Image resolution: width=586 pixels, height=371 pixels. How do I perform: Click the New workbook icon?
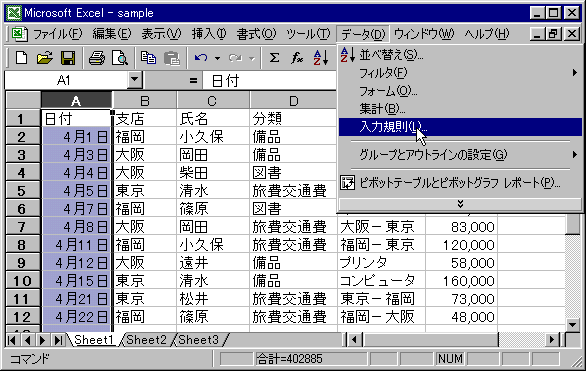21,58
